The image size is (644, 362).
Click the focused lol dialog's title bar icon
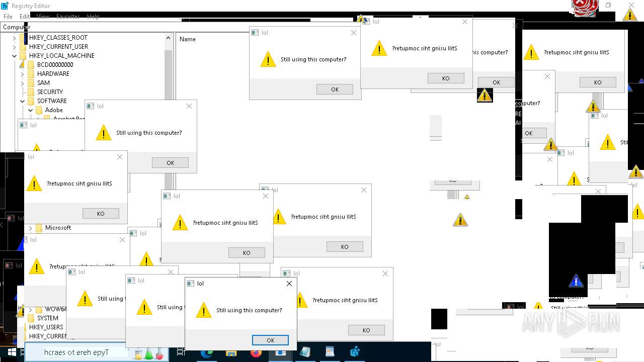191,284
